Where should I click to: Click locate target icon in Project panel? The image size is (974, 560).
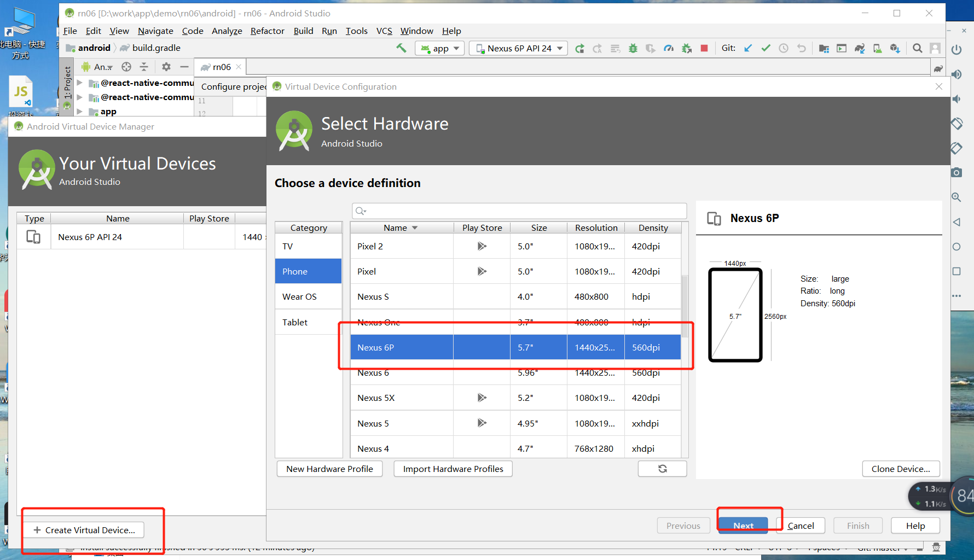coord(126,67)
